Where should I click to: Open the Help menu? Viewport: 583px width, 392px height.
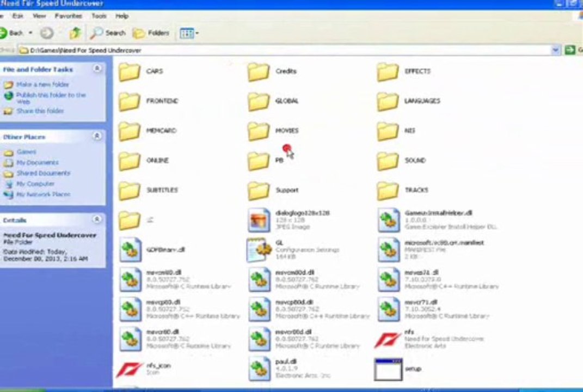click(x=122, y=16)
